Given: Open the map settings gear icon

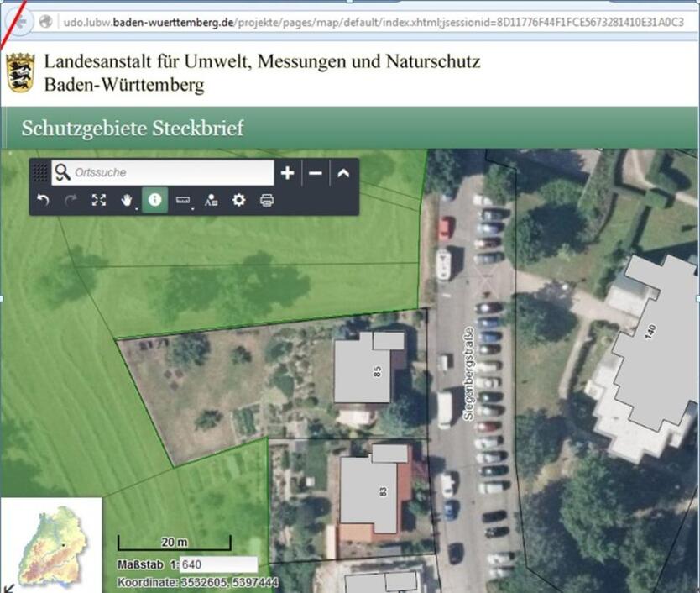Looking at the screenshot, I should click(x=238, y=200).
